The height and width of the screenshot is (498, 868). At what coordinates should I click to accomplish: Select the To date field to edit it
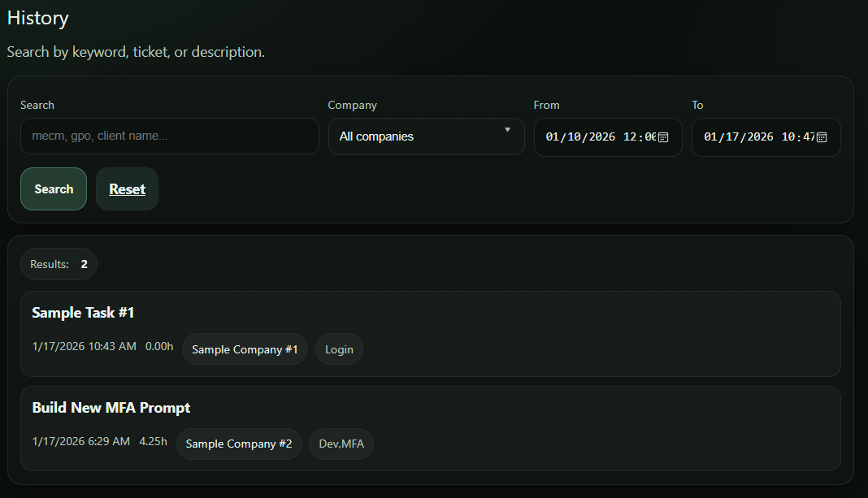coord(737,136)
